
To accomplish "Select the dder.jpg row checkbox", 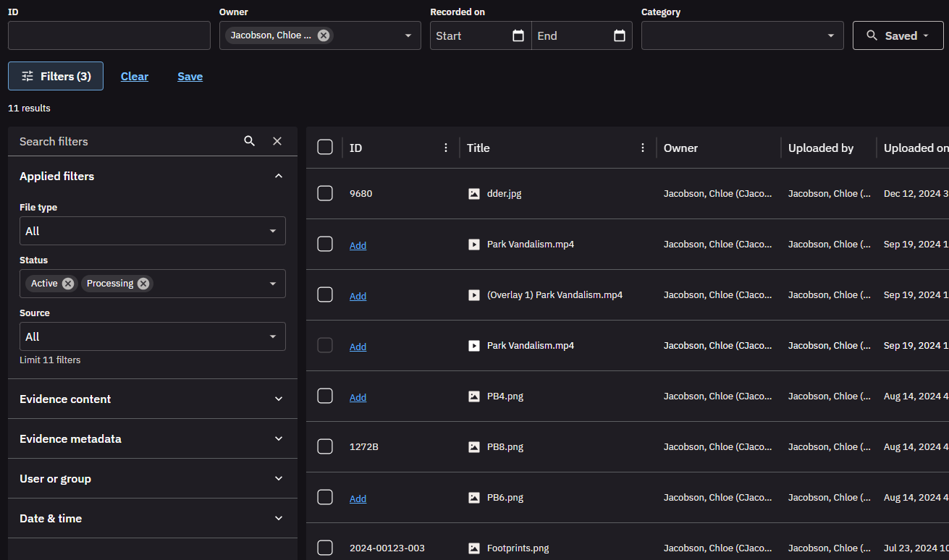I will (325, 193).
